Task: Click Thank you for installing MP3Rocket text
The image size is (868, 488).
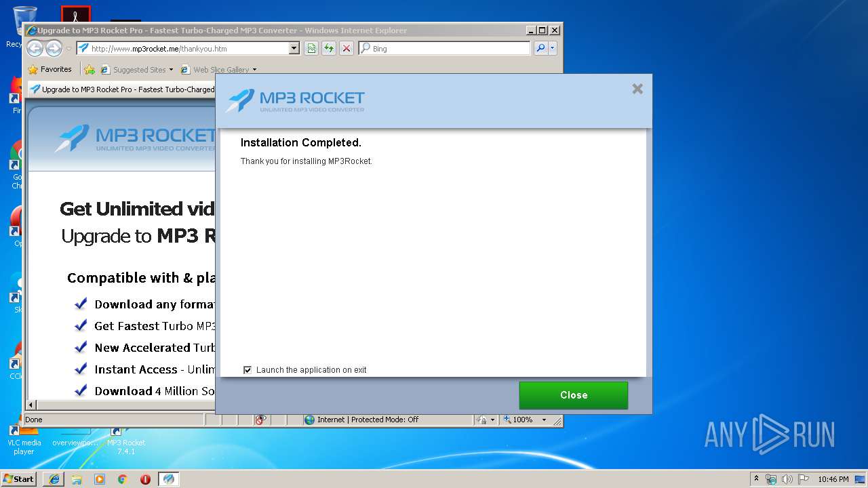Action: (307, 161)
